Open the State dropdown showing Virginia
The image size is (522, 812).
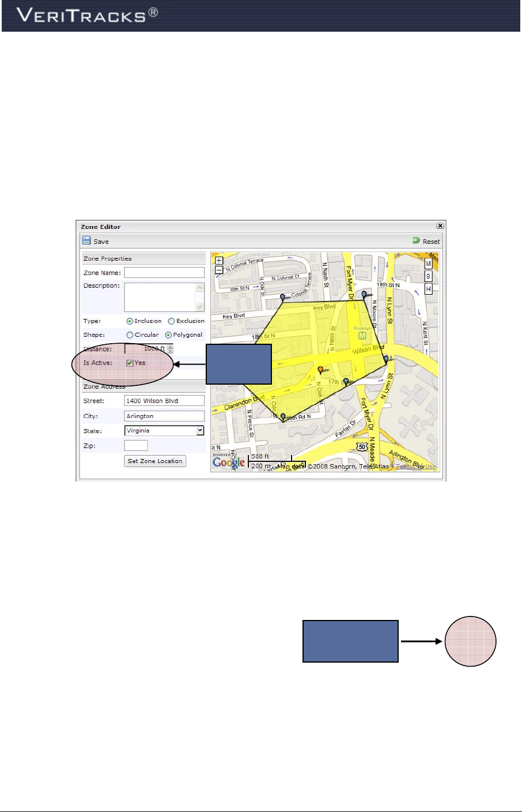pyautogui.click(x=164, y=431)
